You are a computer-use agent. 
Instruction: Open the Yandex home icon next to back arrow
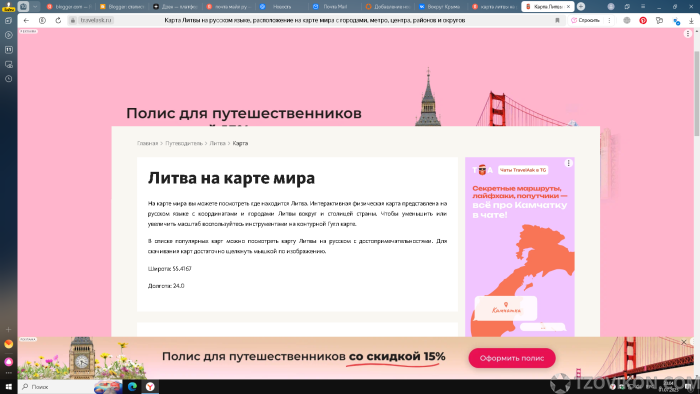[42, 21]
